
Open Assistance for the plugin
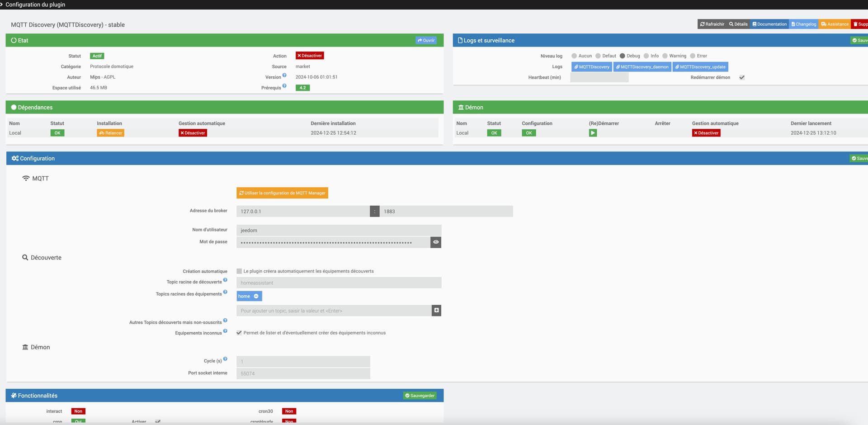tap(835, 24)
